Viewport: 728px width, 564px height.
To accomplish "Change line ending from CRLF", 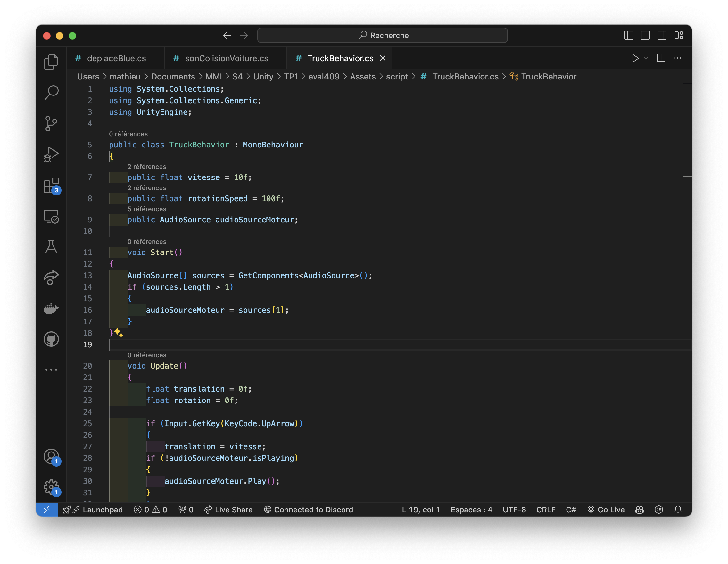I will pos(546,510).
